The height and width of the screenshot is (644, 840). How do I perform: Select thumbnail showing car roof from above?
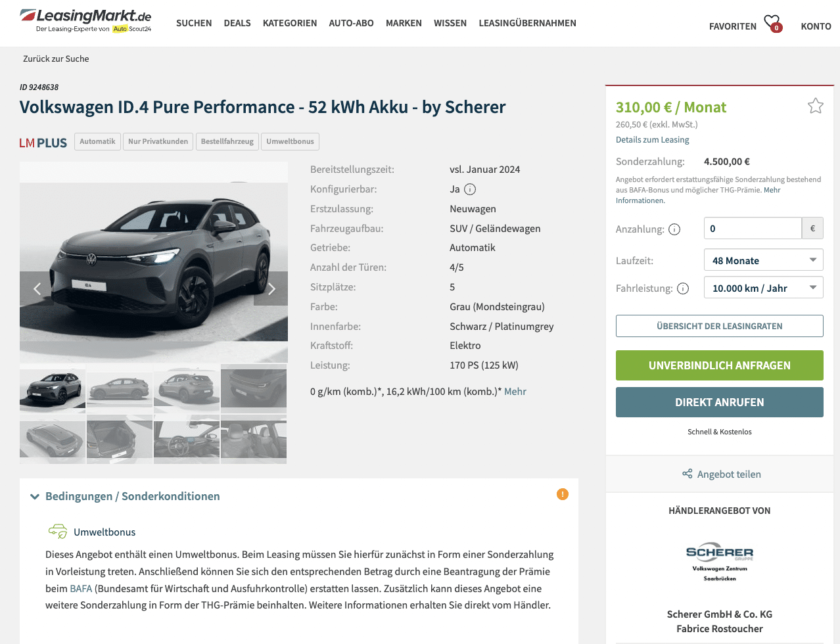click(x=53, y=439)
